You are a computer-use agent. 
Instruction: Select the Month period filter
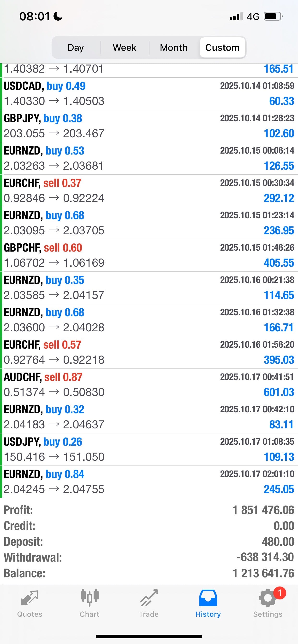tap(173, 47)
